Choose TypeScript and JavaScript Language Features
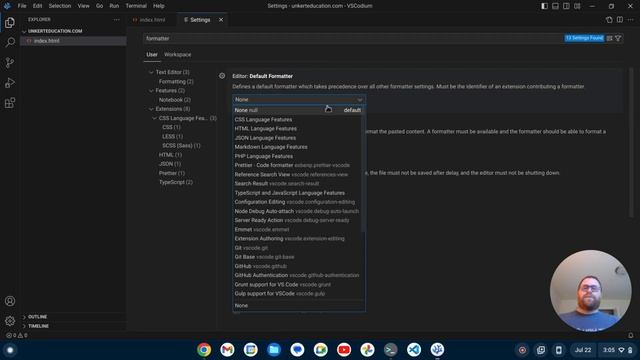 tap(297, 193)
